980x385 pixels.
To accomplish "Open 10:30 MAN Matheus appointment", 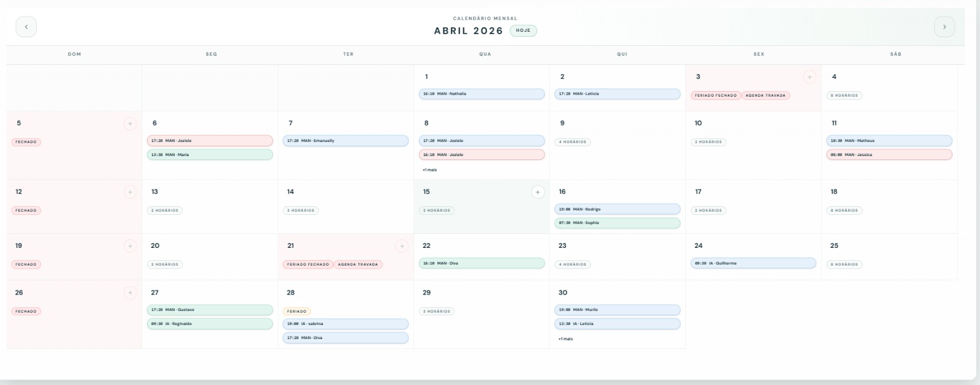I will point(889,141).
